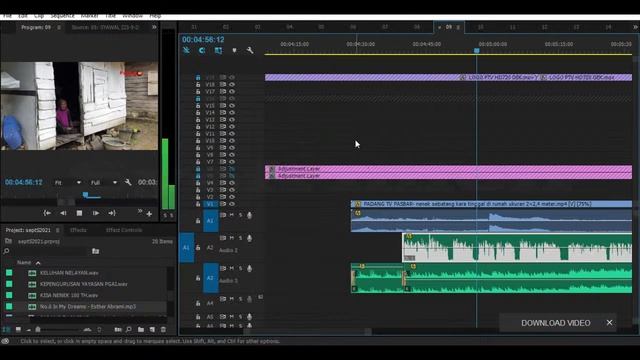Enable voice-over record on track A1
640x360 pixels.
pos(249,215)
